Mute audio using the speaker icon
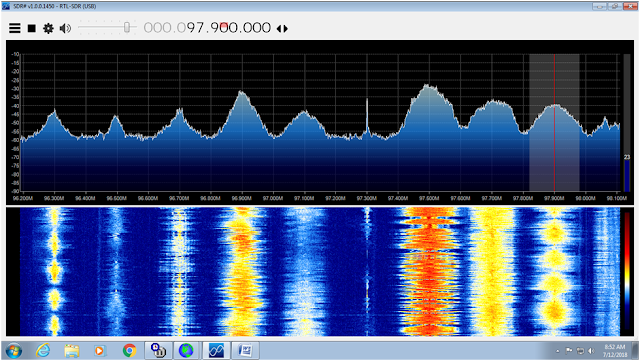This screenshot has height=361, width=640. [x=65, y=28]
